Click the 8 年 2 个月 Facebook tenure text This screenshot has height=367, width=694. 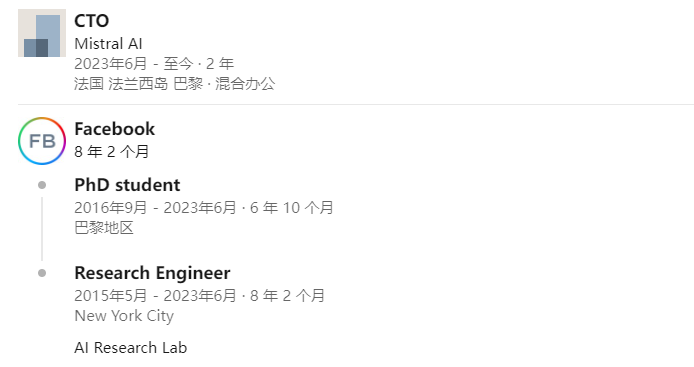[112, 152]
